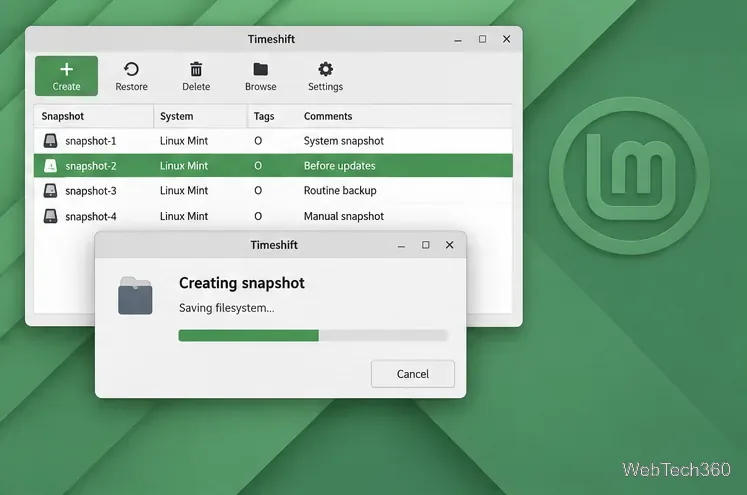The height and width of the screenshot is (495, 747).
Task: Select the snapshot-4 disk icon
Action: click(50, 216)
